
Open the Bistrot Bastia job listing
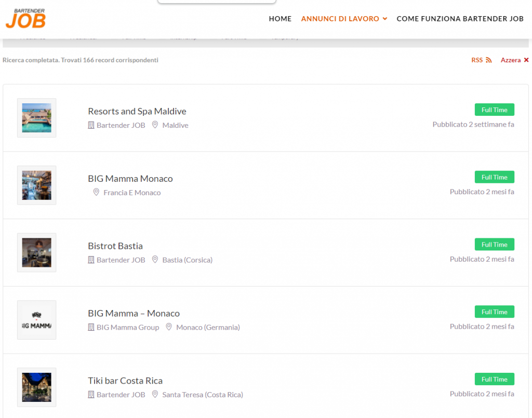(x=115, y=246)
